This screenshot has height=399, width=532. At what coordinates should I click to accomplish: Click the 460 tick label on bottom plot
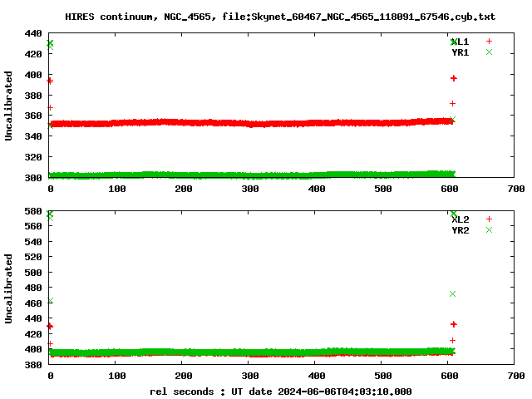(x=33, y=303)
